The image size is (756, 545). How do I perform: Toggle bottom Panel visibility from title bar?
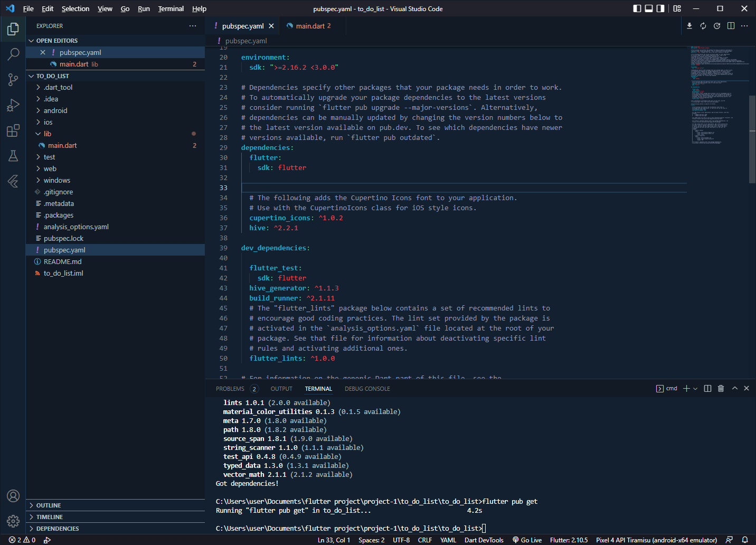[649, 8]
